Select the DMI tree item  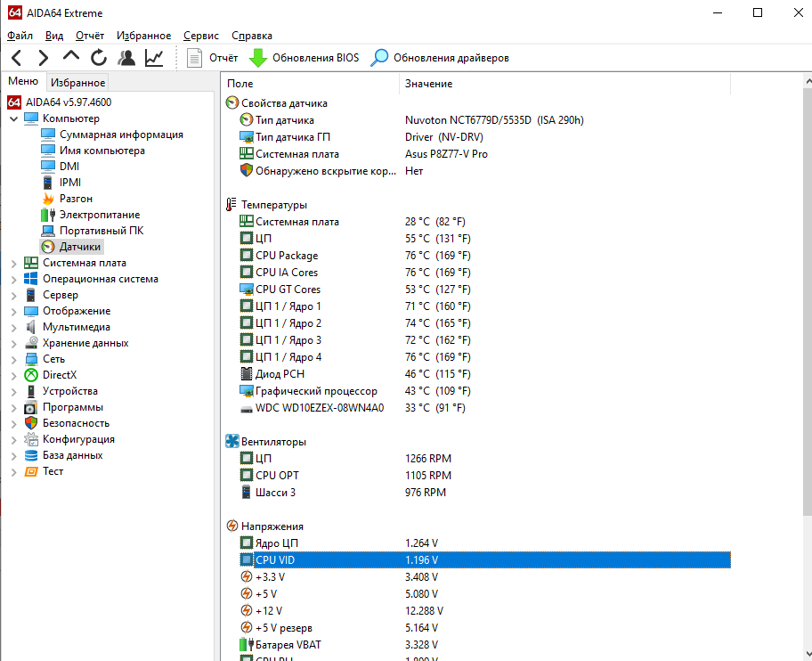tap(69, 167)
